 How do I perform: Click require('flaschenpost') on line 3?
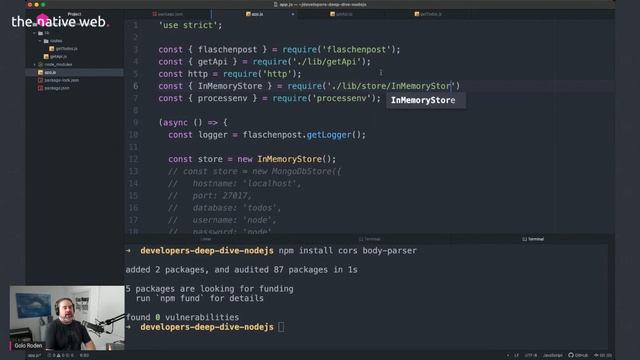pyautogui.click(x=339, y=50)
